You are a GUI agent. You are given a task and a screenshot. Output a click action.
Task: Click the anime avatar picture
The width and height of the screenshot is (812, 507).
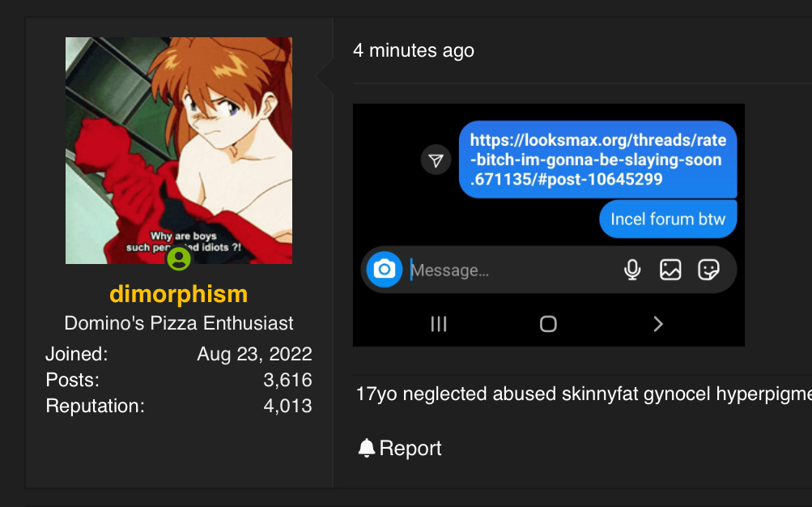pos(178,150)
